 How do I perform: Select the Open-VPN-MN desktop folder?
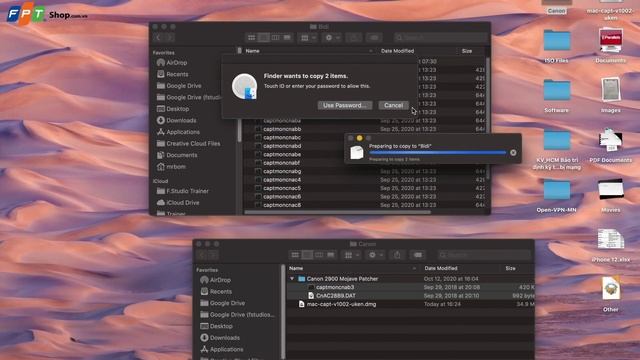[556, 196]
